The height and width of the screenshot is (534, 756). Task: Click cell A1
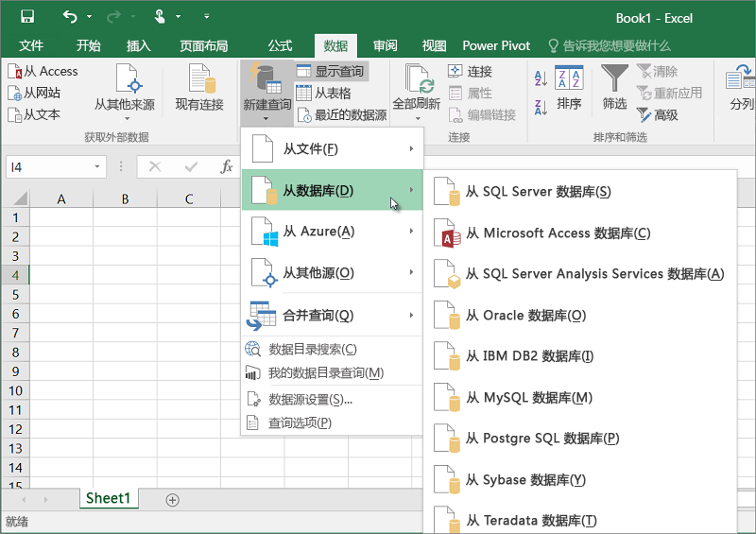tap(61, 217)
